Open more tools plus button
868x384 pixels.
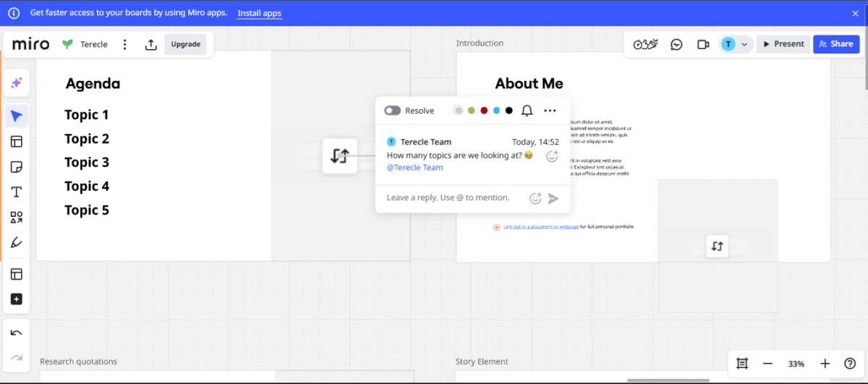pos(16,299)
